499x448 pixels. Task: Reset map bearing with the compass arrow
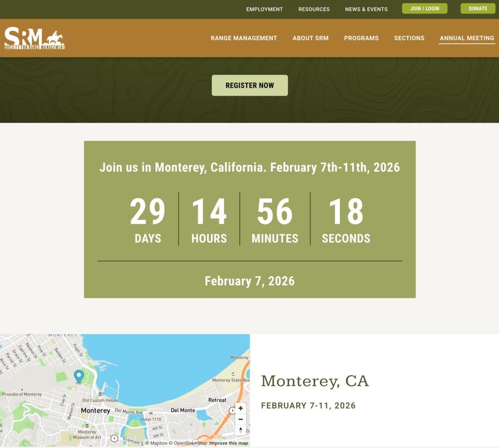[240, 430]
